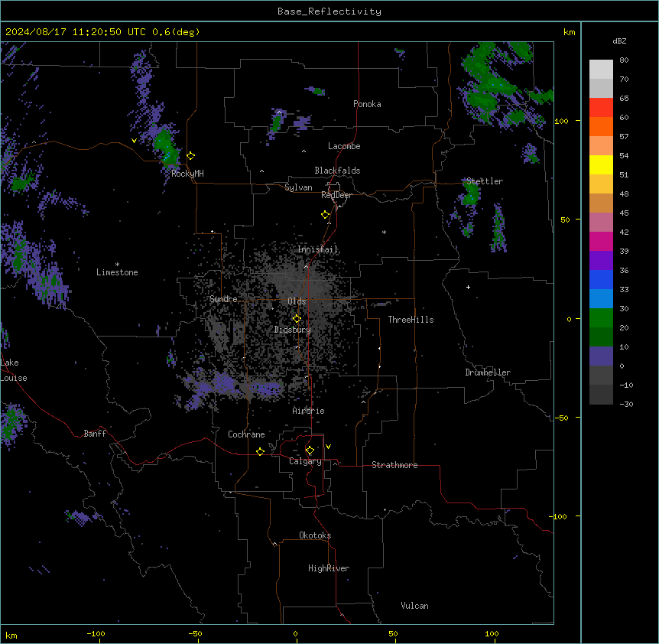Screen dimensions: 659x644
Task: Click the Vulcan town label
Action: tap(414, 606)
